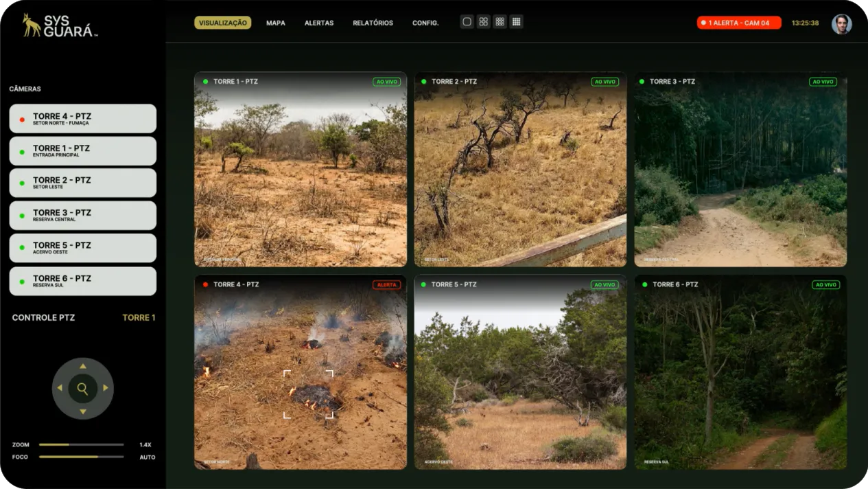Click the Ao Vivo badge on Torre 1
This screenshot has width=868, height=489.
tap(386, 82)
